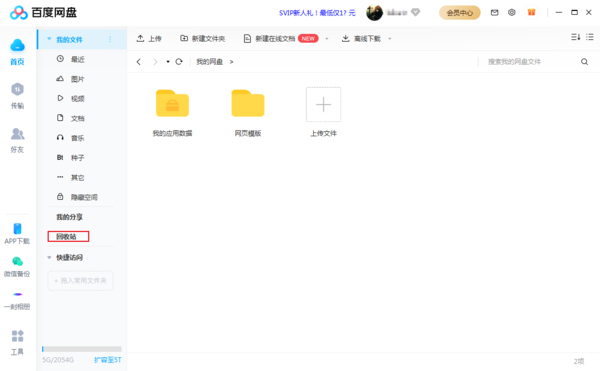Click the 百度网盘 logo
The image size is (600, 371).
click(x=43, y=13)
